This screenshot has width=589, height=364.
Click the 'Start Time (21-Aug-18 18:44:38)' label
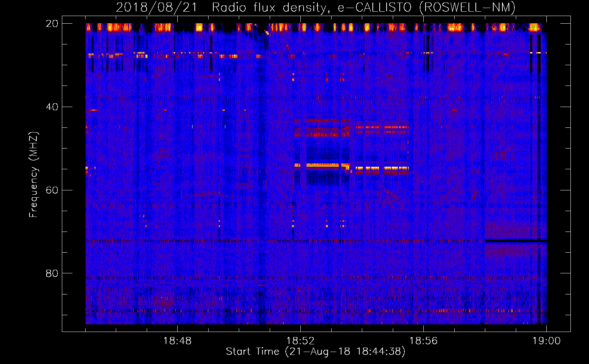coord(316,352)
